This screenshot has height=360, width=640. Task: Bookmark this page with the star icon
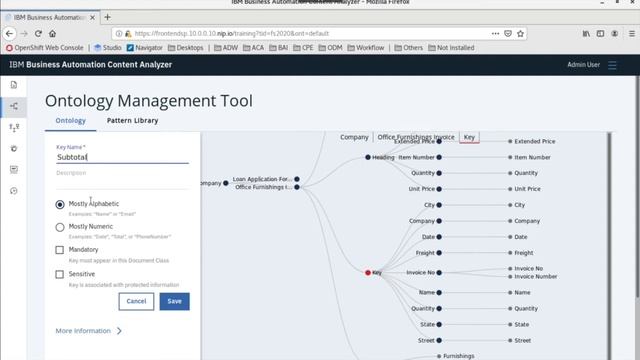click(520, 33)
